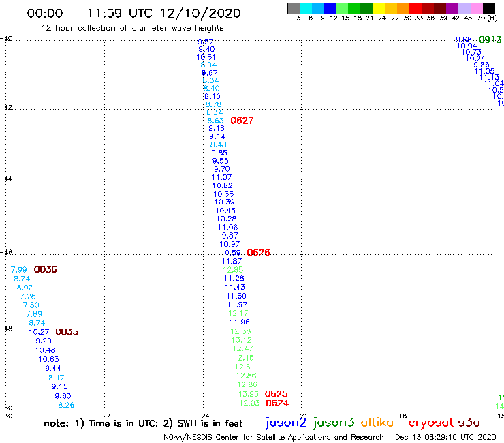Image resolution: width=504 pixels, height=443 pixels.
Task: Select the 10.51 wave height value
Action: pos(206,57)
